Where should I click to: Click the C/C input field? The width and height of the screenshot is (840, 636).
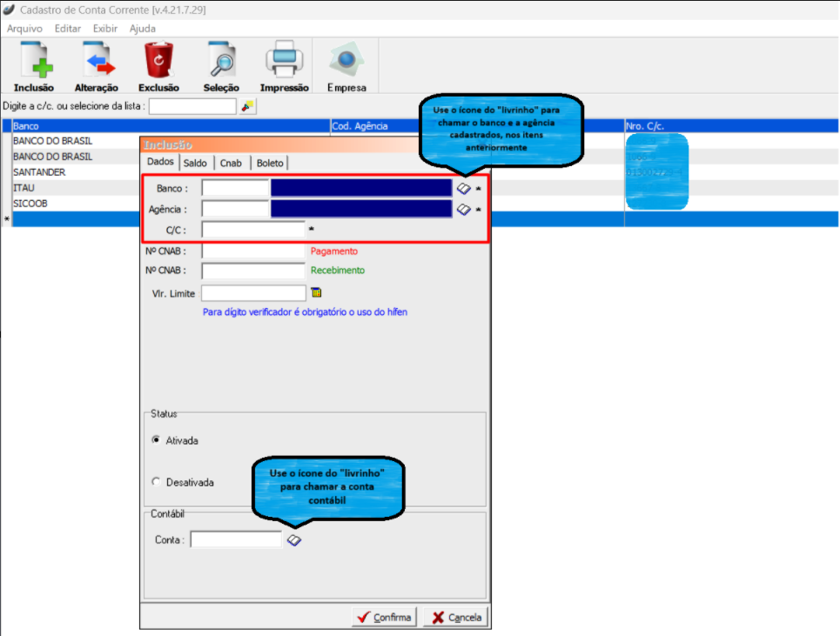point(253,230)
